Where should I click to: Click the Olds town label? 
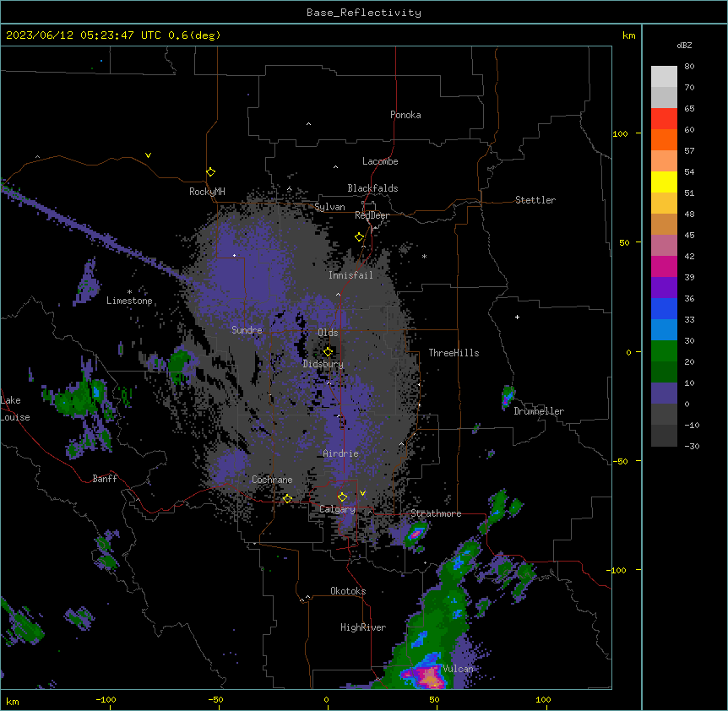(328, 333)
